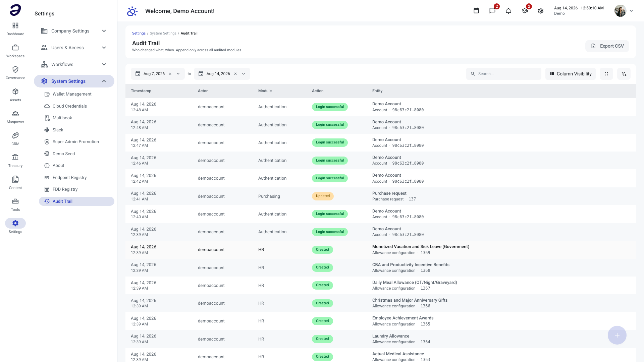This screenshot has width=644, height=362.
Task: Click Login successful badge at 12:42 AM
Action: 330,178
